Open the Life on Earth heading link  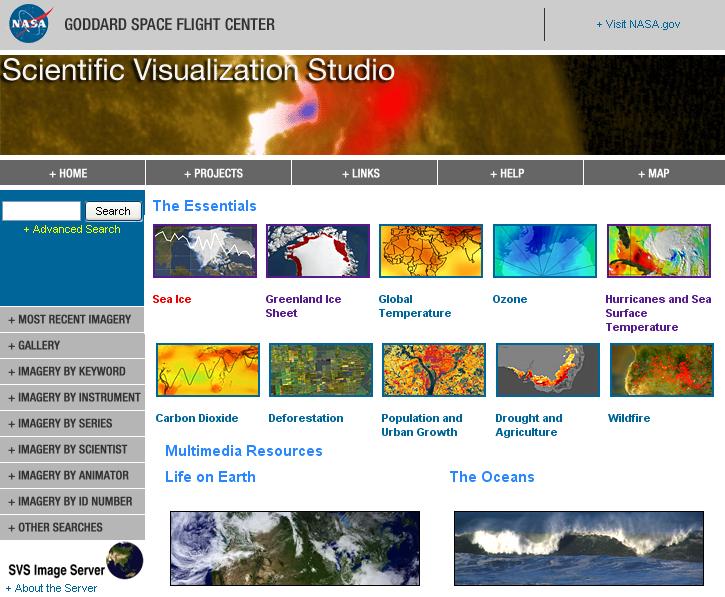[210, 477]
